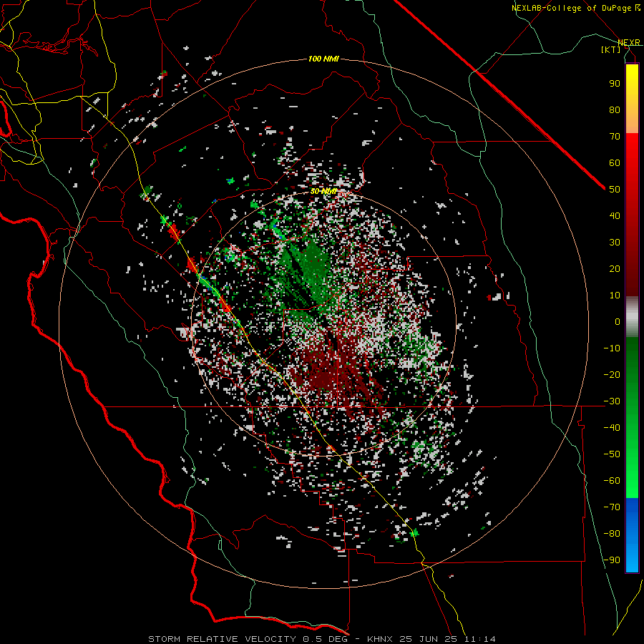Click the -80 value on the velocity scale
The width and height of the screenshot is (644, 644).
pos(612,534)
